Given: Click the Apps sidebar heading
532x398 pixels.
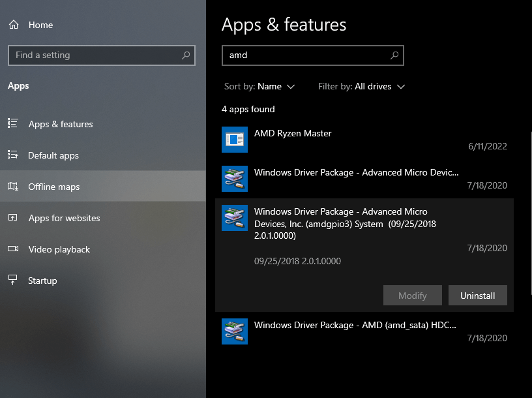Looking at the screenshot, I should (18, 85).
